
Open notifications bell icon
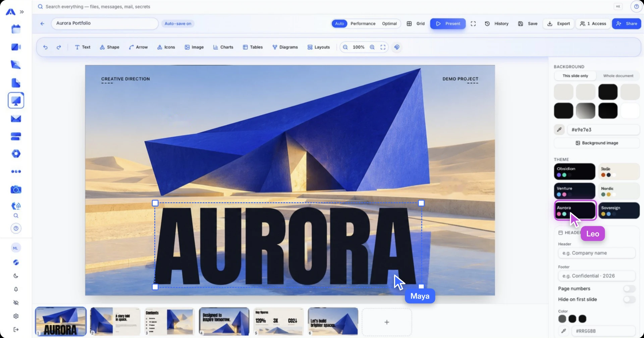tap(16, 289)
